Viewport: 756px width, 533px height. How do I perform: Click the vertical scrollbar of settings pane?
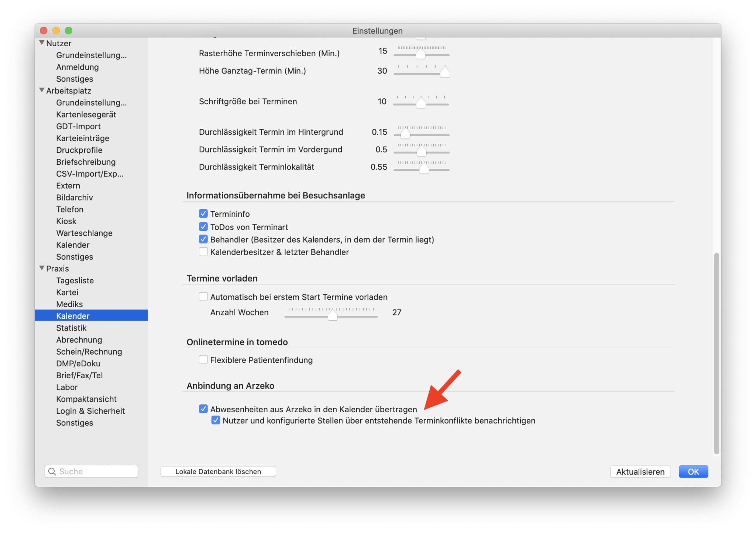717,353
